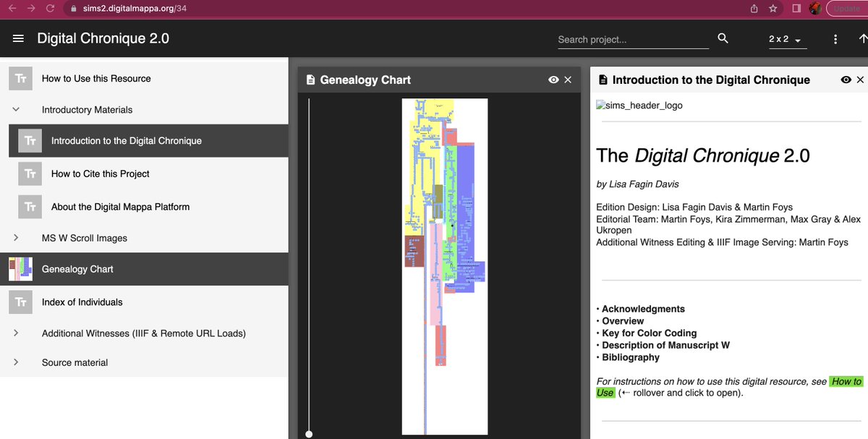The height and width of the screenshot is (439, 868).
Task: Click the sims_header_logo image placeholder
Action: (x=639, y=106)
